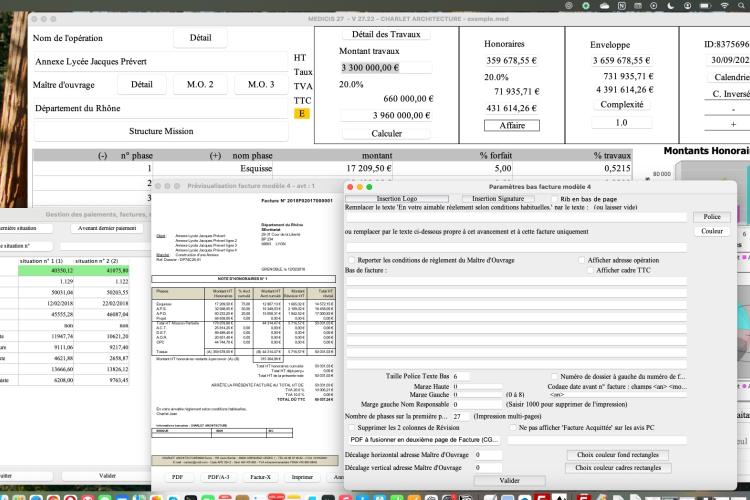Click Insertion Logo button
This screenshot has height=500, width=750.
(397, 199)
